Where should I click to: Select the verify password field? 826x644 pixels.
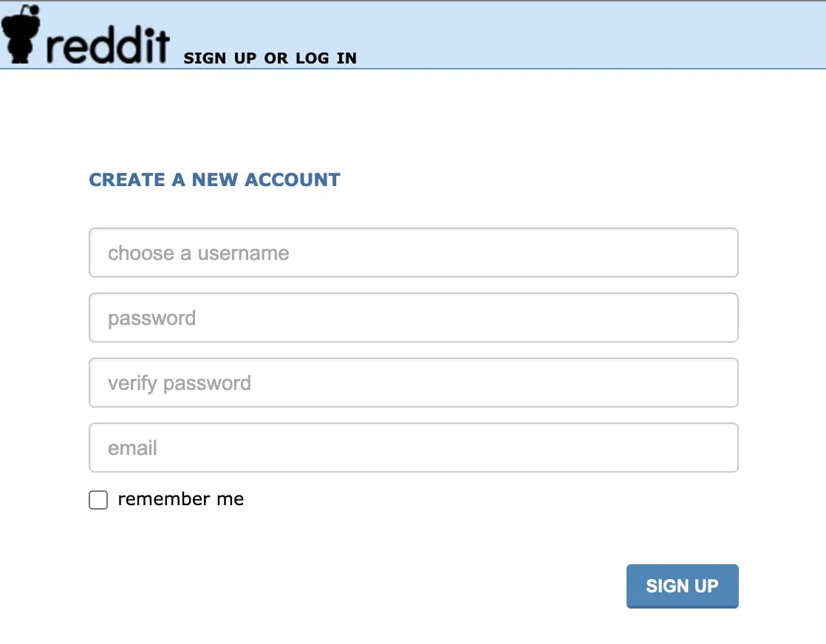[413, 383]
